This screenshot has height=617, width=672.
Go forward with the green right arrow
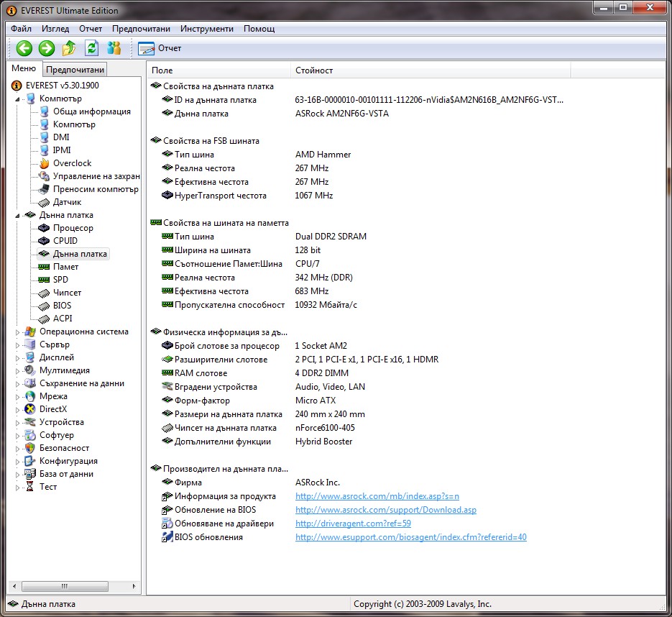click(x=47, y=48)
